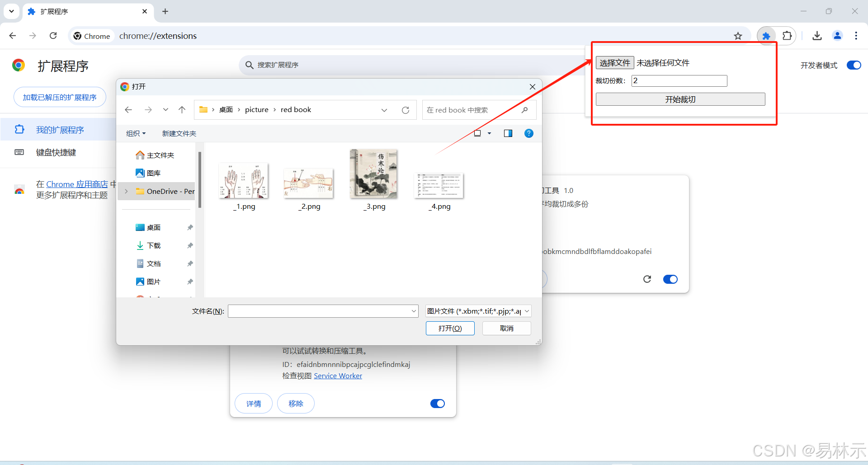Click the 移除 button on extension card
Image resolution: width=868 pixels, height=465 pixels.
tap(296, 404)
